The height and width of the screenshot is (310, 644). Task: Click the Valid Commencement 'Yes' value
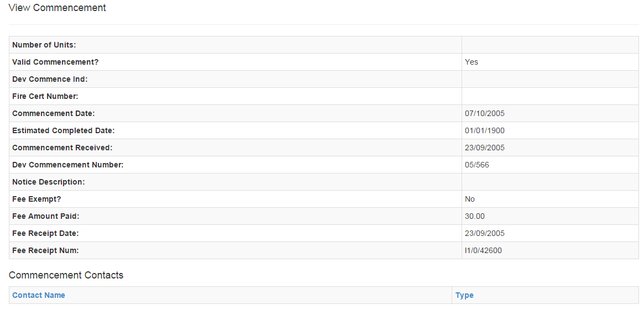tap(472, 62)
